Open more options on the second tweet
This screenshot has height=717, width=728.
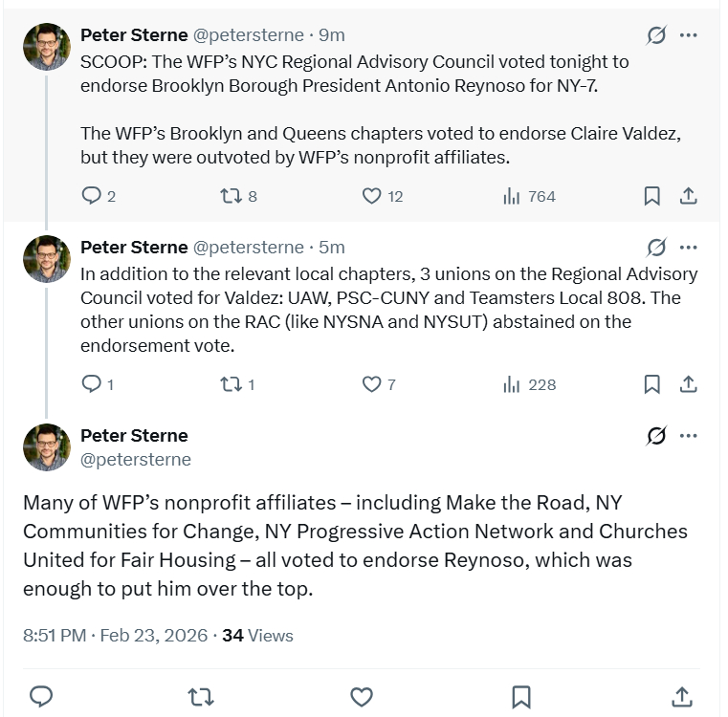click(688, 248)
